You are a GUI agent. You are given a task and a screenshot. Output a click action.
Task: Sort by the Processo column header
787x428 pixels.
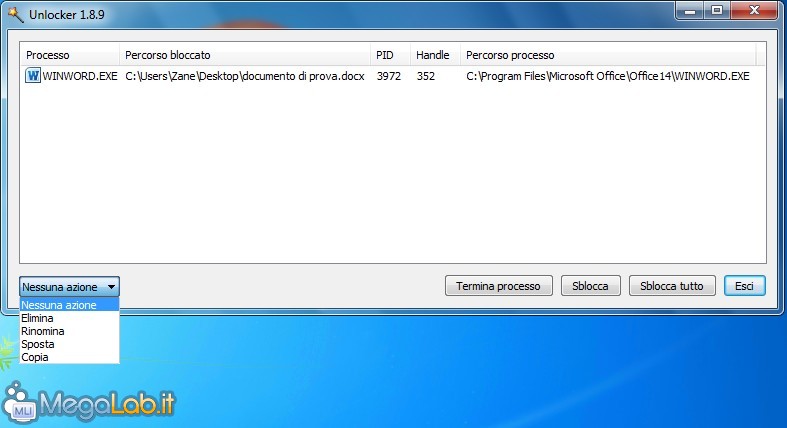[x=70, y=55]
